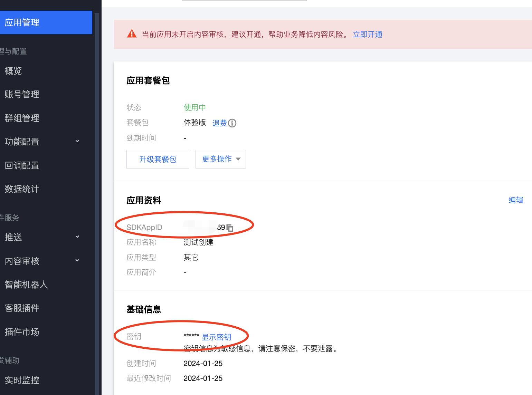Expand the 内容审核 sidebar submenu

pyautogui.click(x=77, y=261)
